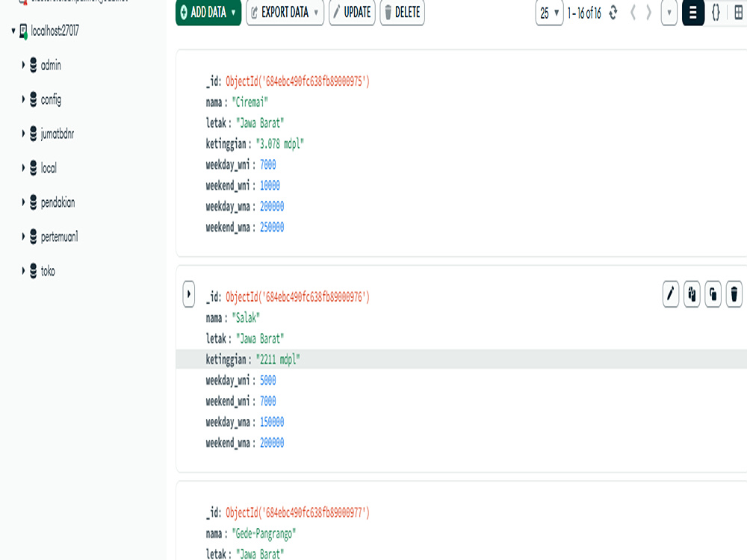This screenshot has width=747, height=560.
Task: Select the nama value "Salak"
Action: [245, 317]
